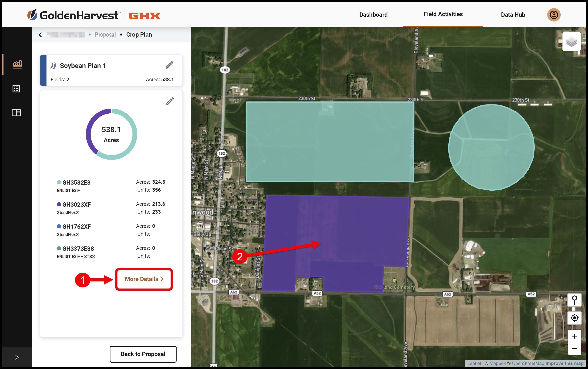The image size is (588, 369).
Task: Go back using breadcrumb arrow
Action: coord(41,35)
